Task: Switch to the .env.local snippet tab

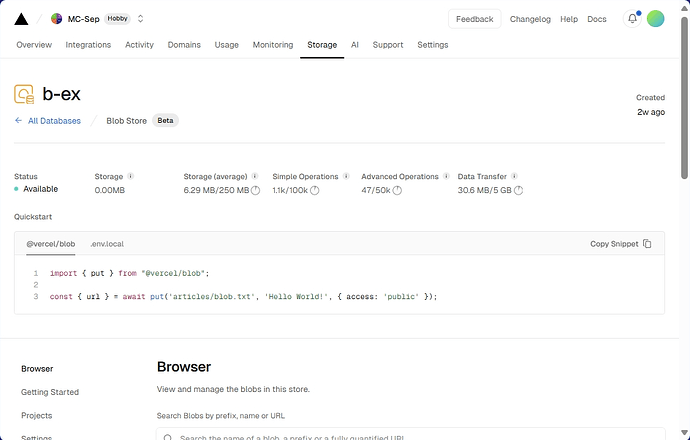Action: coord(107,244)
